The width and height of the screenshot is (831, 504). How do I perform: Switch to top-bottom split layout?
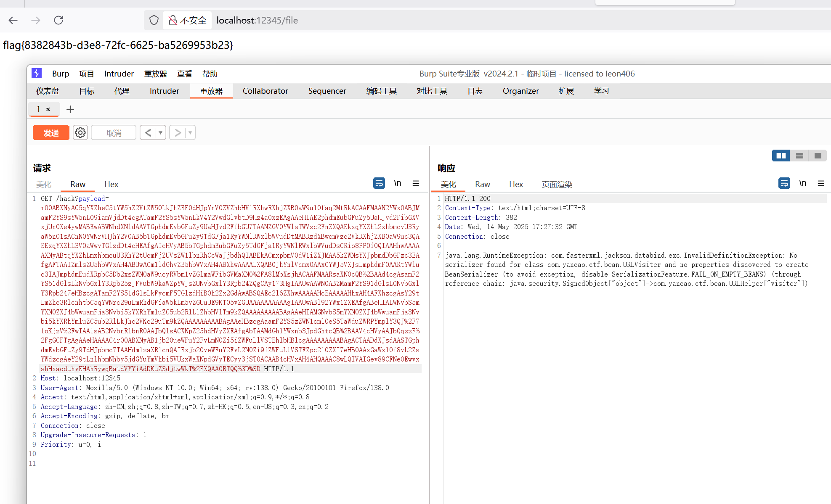pos(799,156)
